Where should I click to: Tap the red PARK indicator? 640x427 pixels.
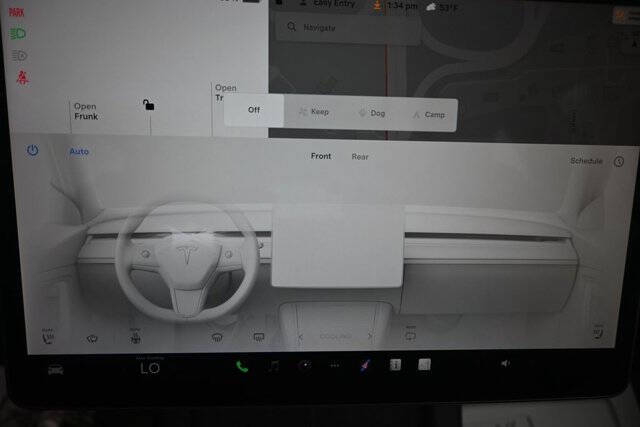17,13
